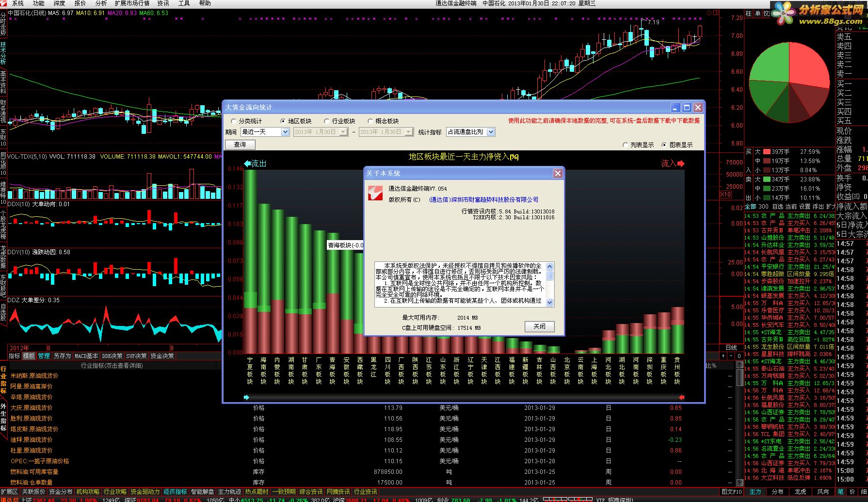Select the DDE决策 template tab
The height and width of the screenshot is (502, 868).
[x=112, y=356]
